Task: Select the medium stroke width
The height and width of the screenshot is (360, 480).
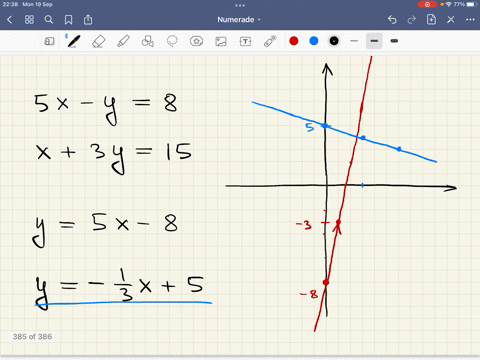Action: [374, 41]
